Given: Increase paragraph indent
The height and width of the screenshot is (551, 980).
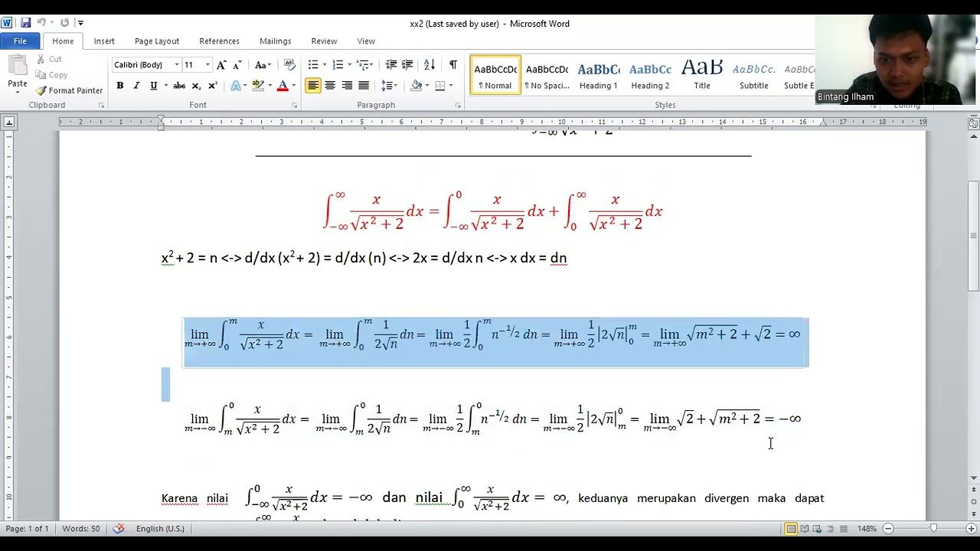Looking at the screenshot, I should coord(407,65).
